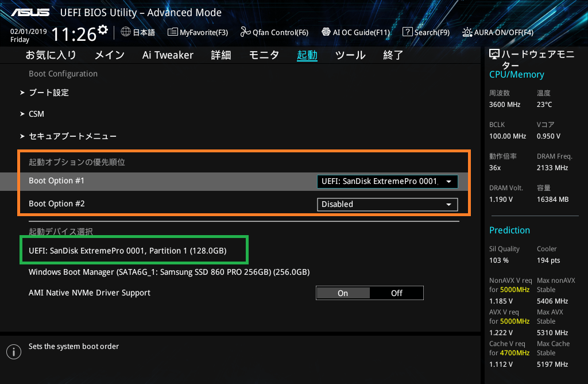Click the 16384 MB capacity value

click(x=553, y=199)
